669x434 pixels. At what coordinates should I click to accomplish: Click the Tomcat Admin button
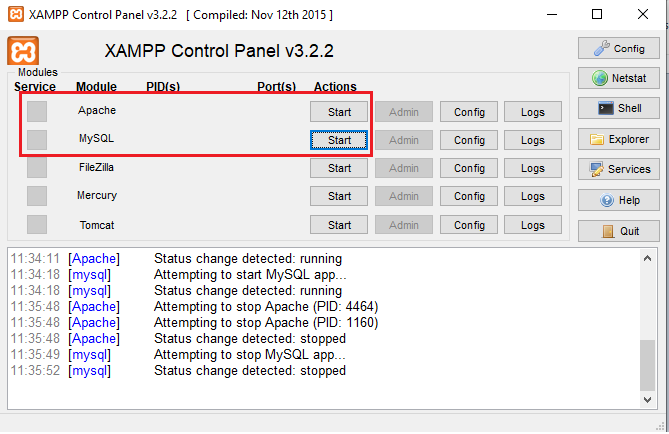point(404,225)
